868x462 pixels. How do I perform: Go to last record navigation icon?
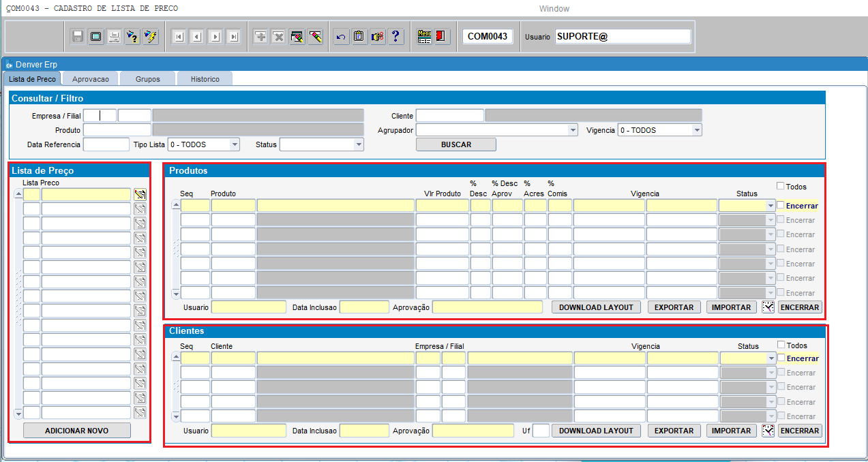(234, 37)
